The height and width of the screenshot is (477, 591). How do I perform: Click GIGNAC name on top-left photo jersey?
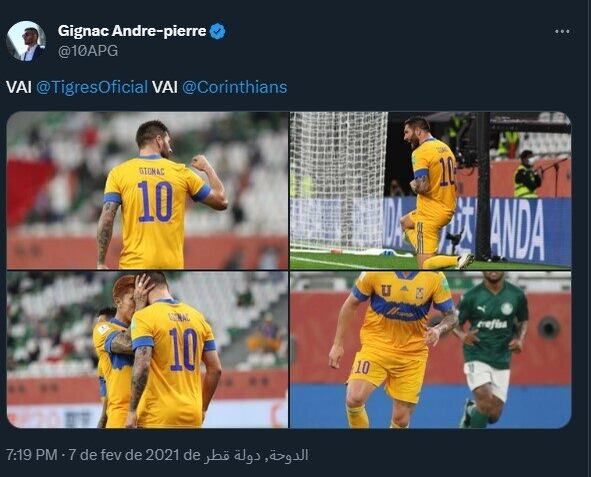[152, 171]
